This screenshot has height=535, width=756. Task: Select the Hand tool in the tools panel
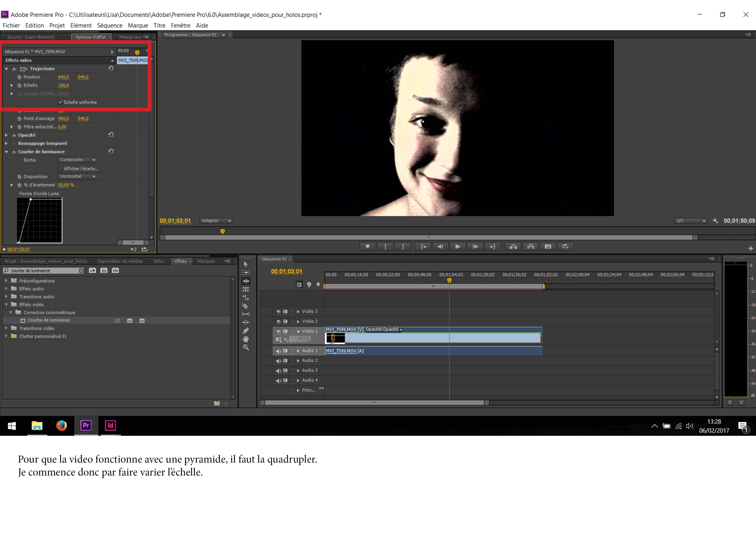(x=246, y=339)
